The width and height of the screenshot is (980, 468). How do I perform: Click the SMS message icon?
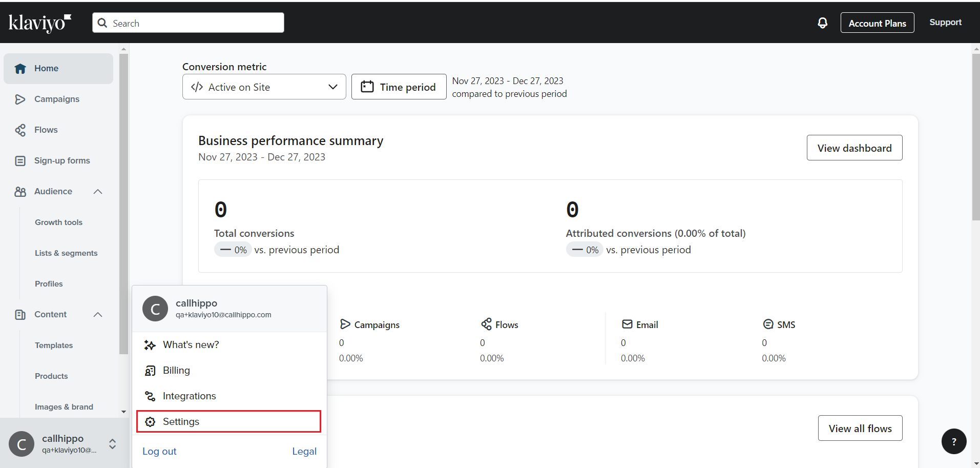click(768, 324)
